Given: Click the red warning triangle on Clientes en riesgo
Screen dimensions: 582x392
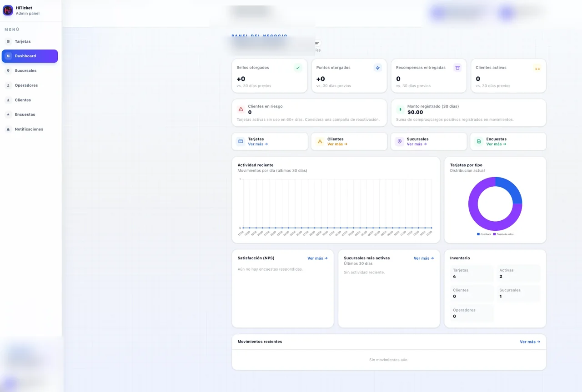Looking at the screenshot, I should (x=241, y=109).
